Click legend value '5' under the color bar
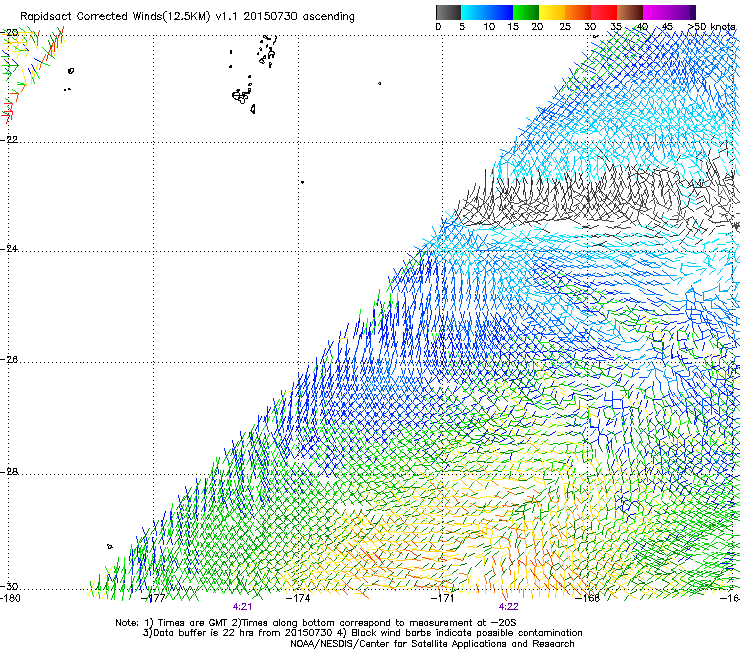Image resolution: width=740 pixels, height=650 pixels. 462,27
